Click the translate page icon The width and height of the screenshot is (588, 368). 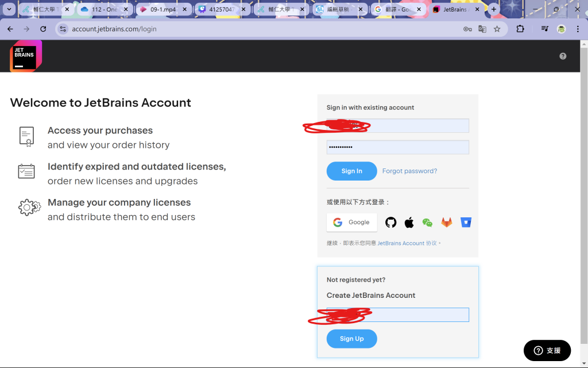click(x=482, y=29)
